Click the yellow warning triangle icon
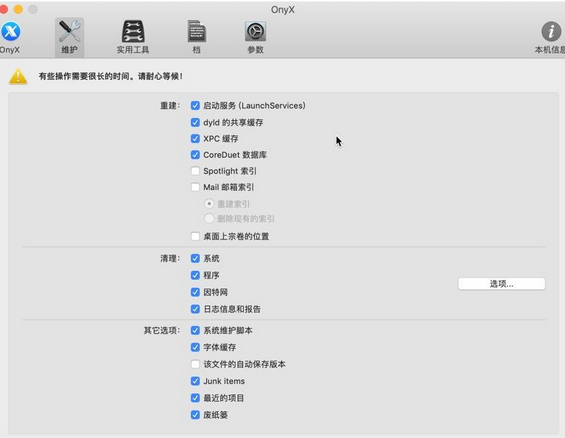The height and width of the screenshot is (438, 565). (18, 76)
